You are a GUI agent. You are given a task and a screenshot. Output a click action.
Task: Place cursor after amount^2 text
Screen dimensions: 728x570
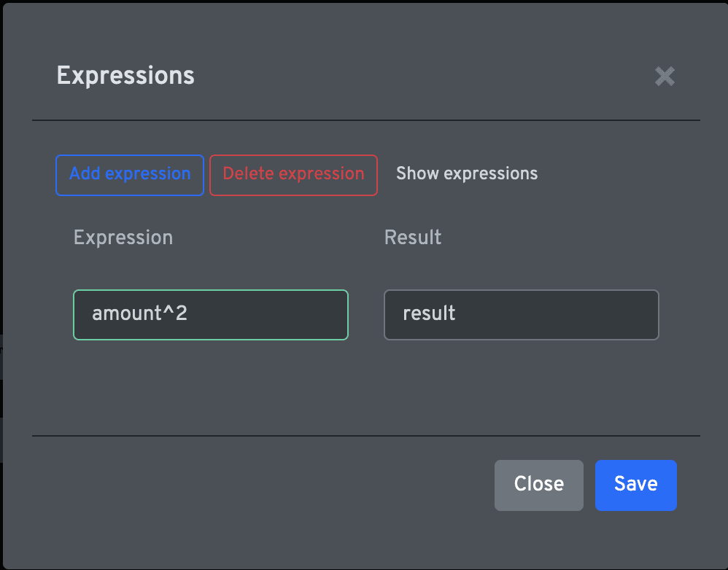tap(188, 314)
